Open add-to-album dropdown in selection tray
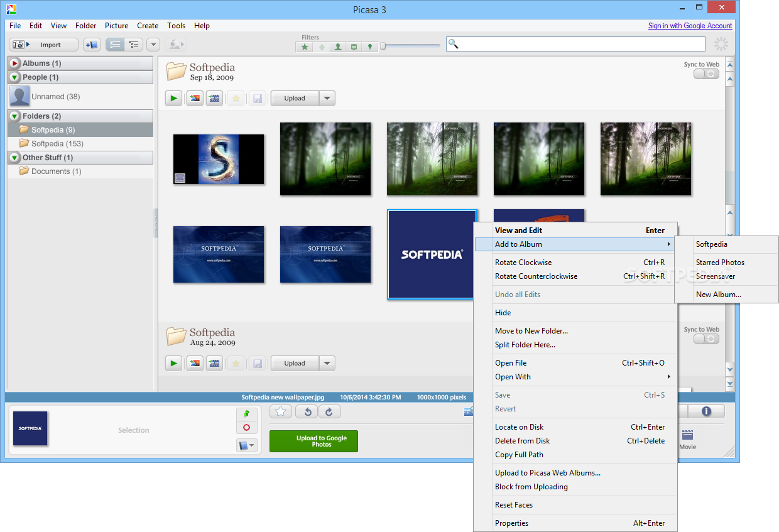This screenshot has width=779, height=532. tap(246, 445)
